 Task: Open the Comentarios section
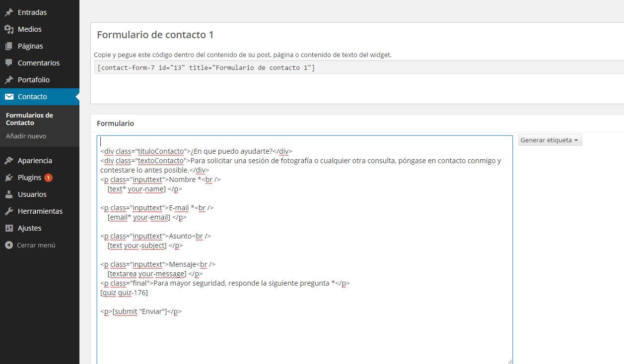40,63
